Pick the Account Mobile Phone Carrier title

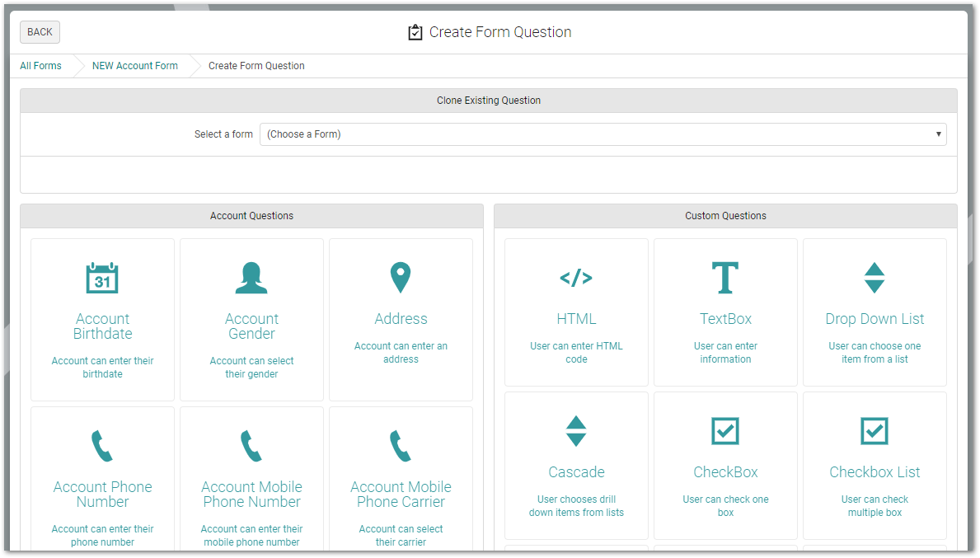[401, 495]
